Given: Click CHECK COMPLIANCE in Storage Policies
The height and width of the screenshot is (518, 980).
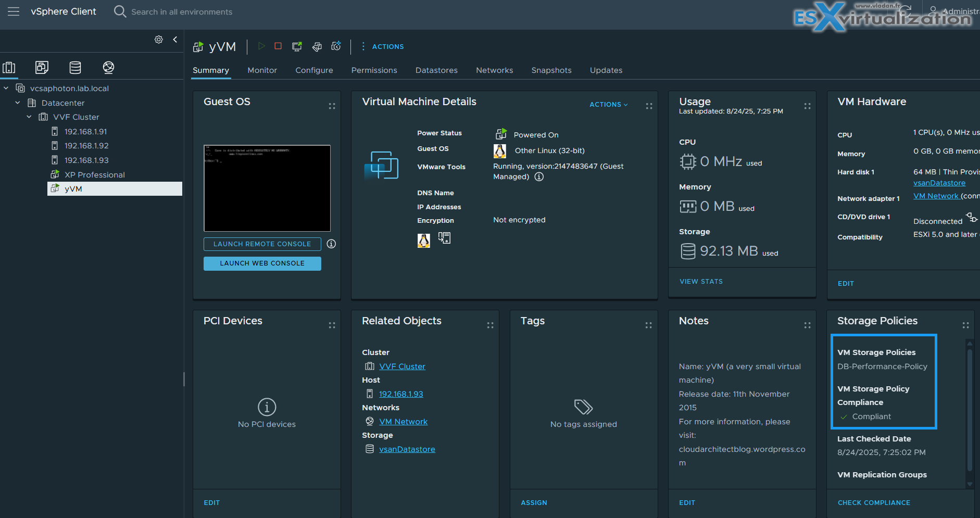Looking at the screenshot, I should (874, 503).
